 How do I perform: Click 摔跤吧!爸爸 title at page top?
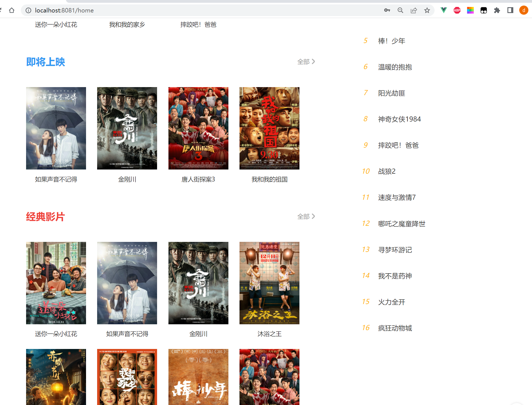pos(198,25)
